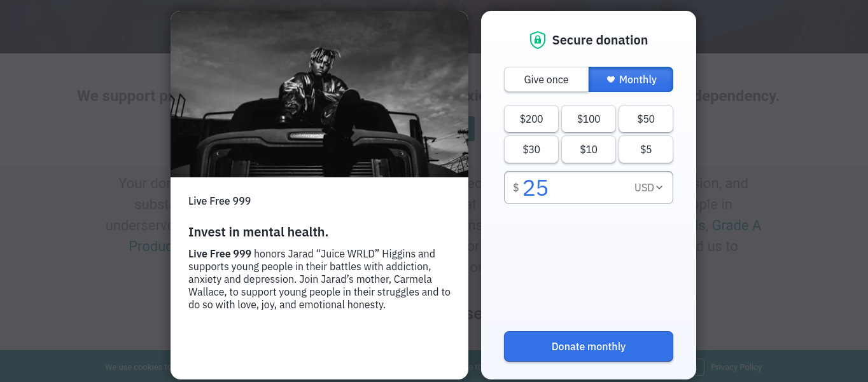868x382 pixels.
Task: Select the $100 donation amount
Action: (x=588, y=119)
